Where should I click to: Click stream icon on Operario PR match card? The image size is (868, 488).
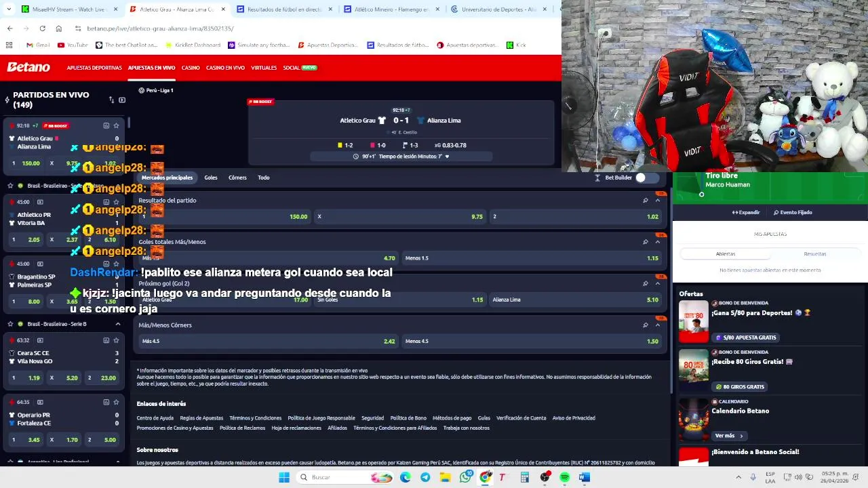pyautogui.click(x=40, y=402)
